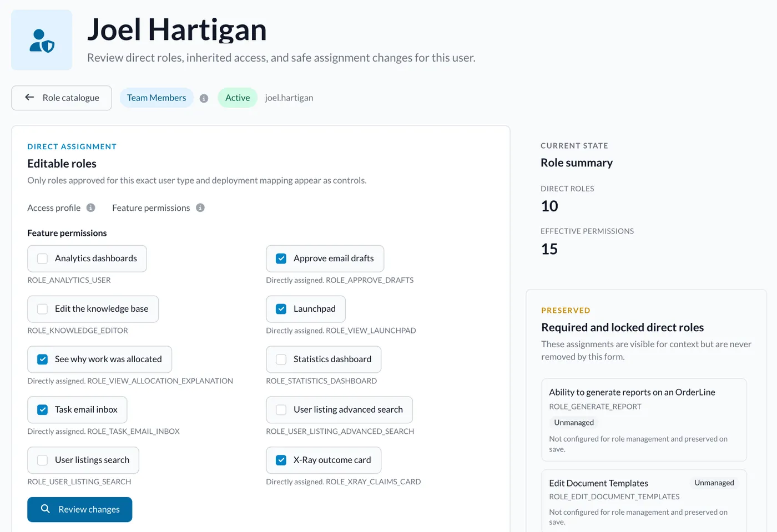Click the Team Members badge
This screenshot has width=777, height=532.
coord(157,98)
